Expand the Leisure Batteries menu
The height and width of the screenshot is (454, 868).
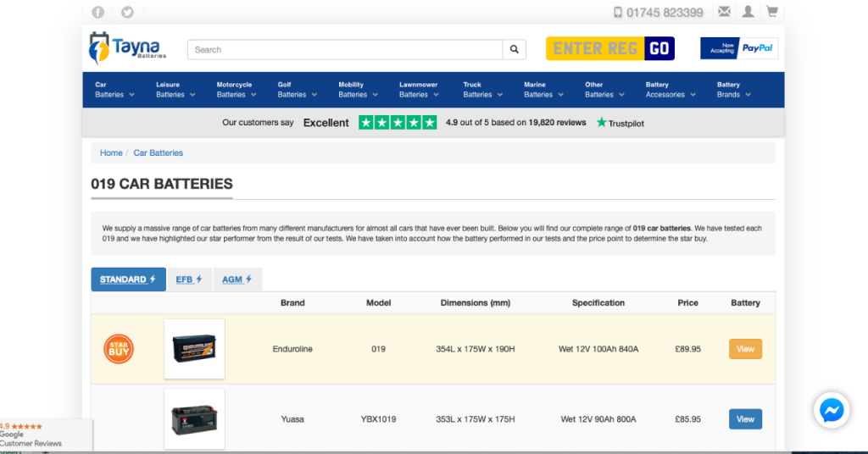[x=175, y=90]
